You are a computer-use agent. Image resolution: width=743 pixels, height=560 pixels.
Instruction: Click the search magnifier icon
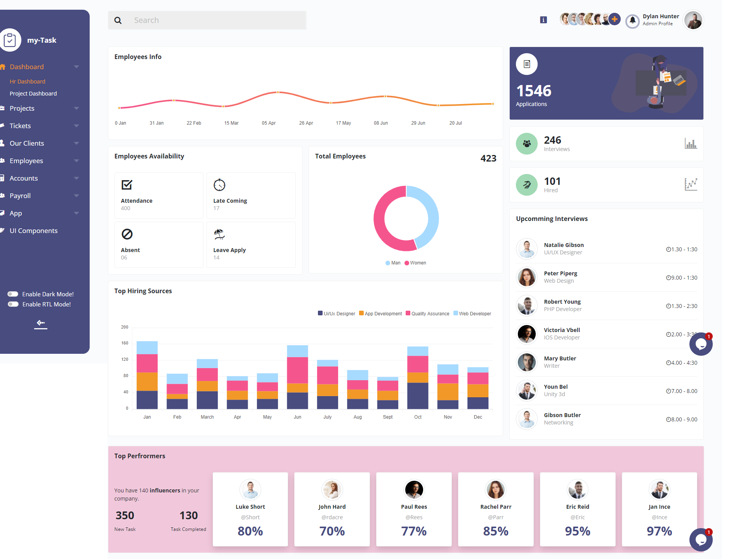tap(118, 21)
